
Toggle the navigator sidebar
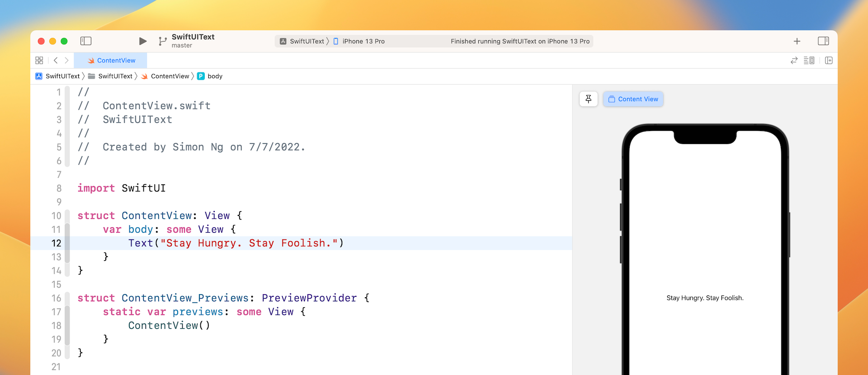[86, 41]
